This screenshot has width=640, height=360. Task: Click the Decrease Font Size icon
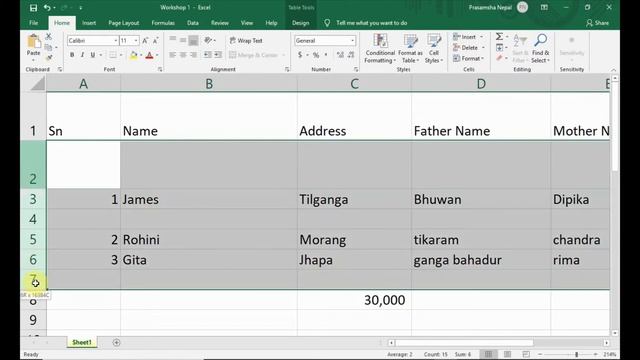(x=156, y=40)
